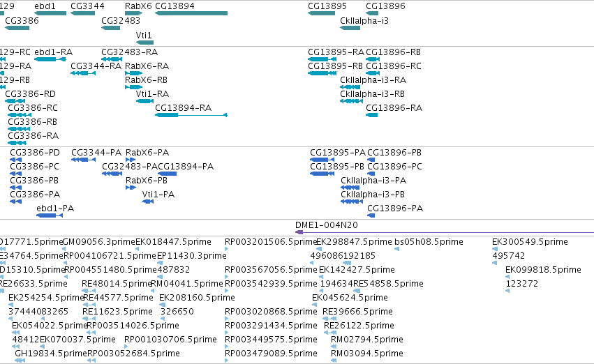Viewport: 594px width, 364px height.
Task: Select the CG13894-RA transcript label
Action: click(x=184, y=108)
